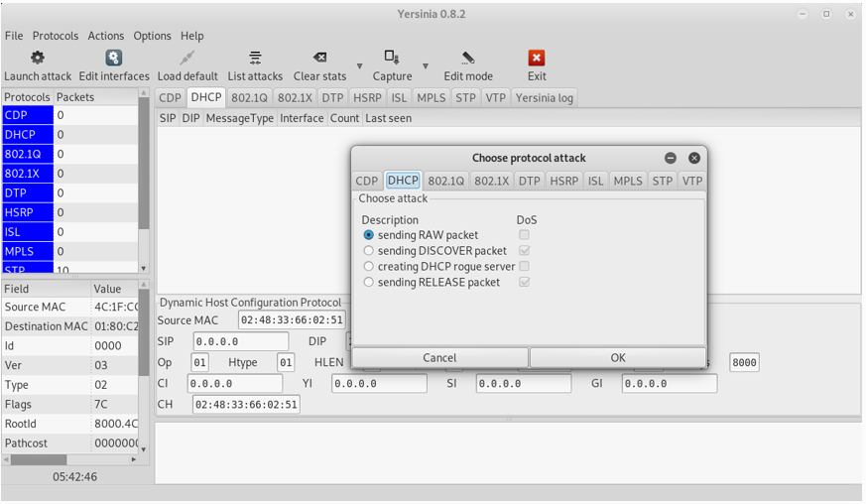The height and width of the screenshot is (504, 866).
Task: Expand the Clear stats dropdown arrow
Action: [359, 66]
